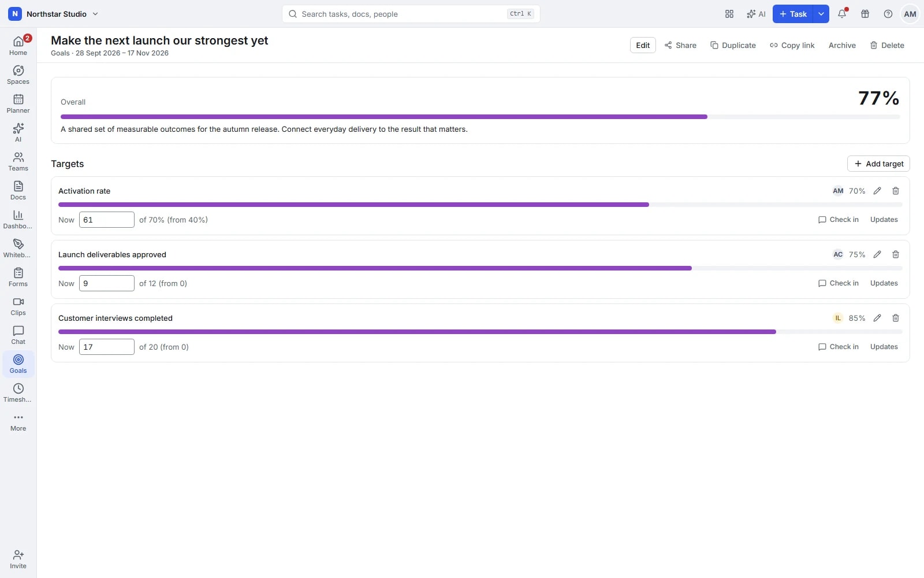The height and width of the screenshot is (578, 924).
Task: Show More sidebar options
Action: click(18, 421)
